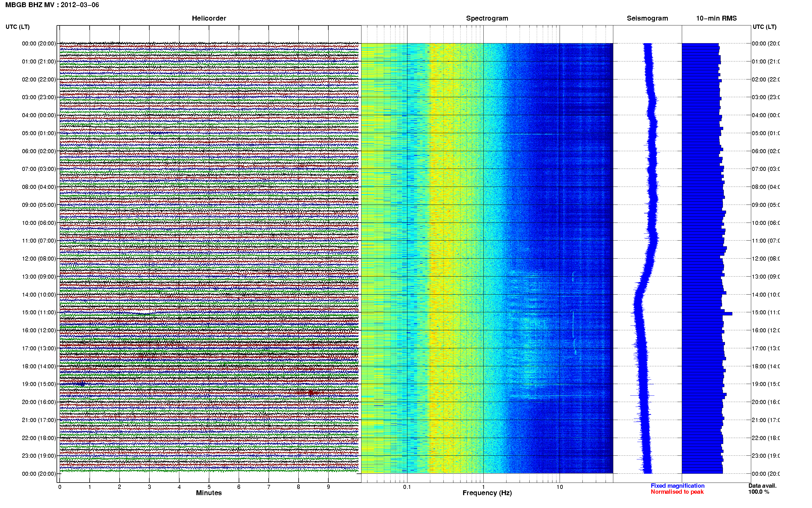The width and height of the screenshot is (812, 508).
Task: Click the 1 Hz frequency tick label
Action: (483, 487)
